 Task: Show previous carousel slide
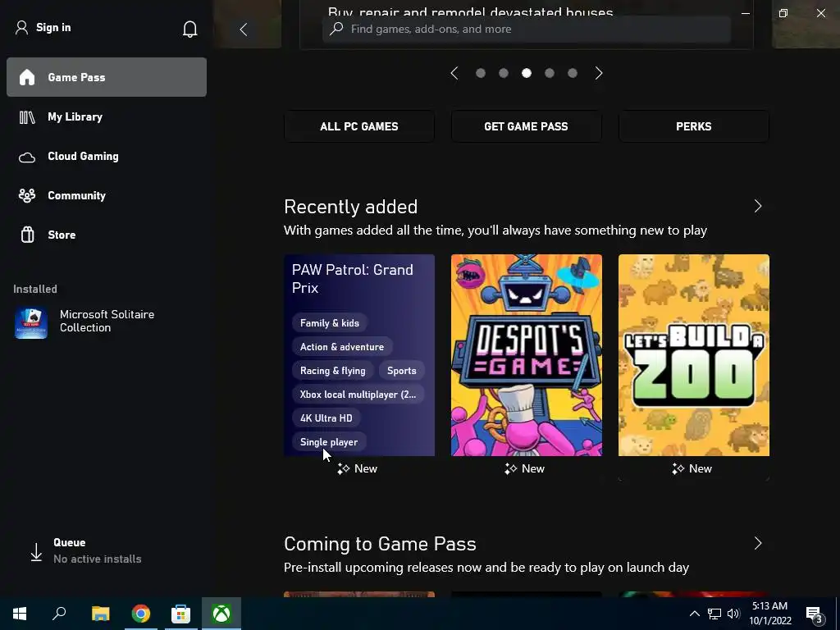pos(454,73)
